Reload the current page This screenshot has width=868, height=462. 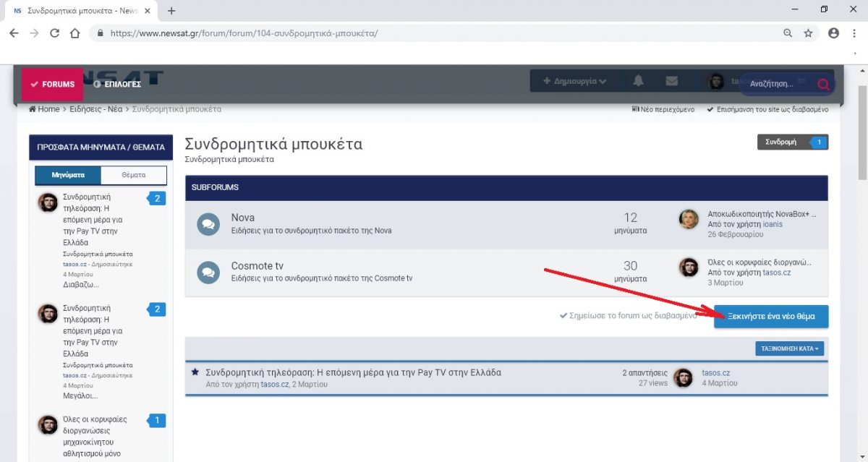pyautogui.click(x=54, y=33)
